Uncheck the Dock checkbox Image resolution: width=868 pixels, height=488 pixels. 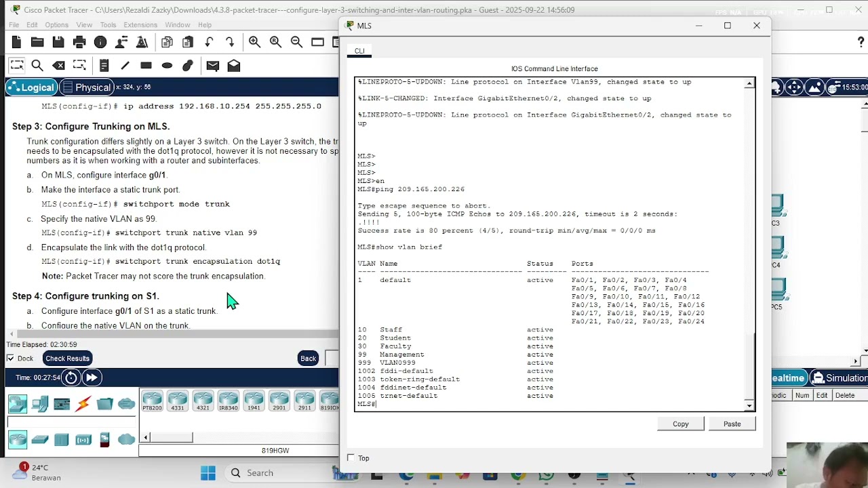tap(10, 359)
